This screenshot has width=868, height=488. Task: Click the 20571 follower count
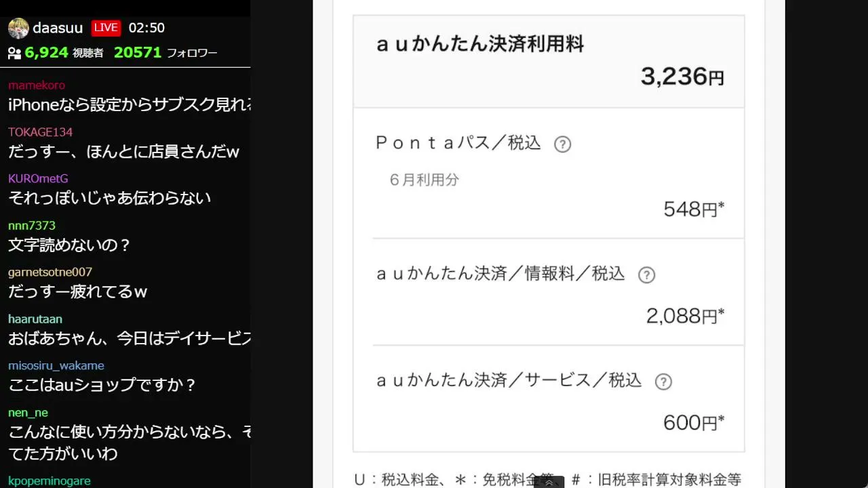click(138, 52)
